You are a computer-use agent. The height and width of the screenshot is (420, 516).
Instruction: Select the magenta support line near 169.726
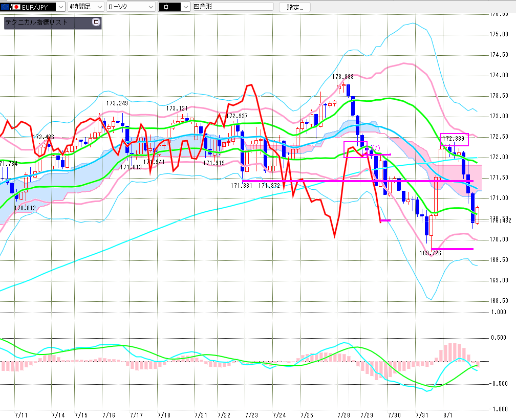453,249
